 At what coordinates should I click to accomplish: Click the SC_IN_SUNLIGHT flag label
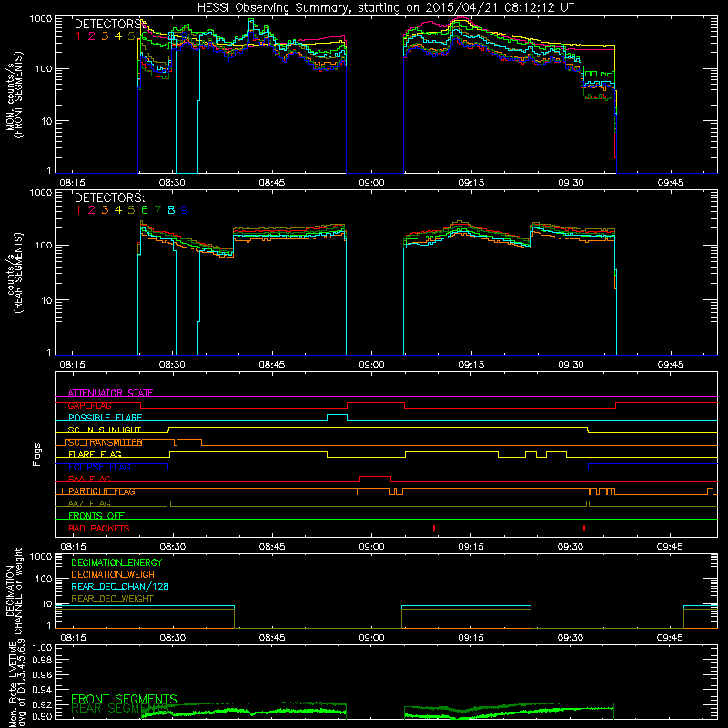pos(105,430)
